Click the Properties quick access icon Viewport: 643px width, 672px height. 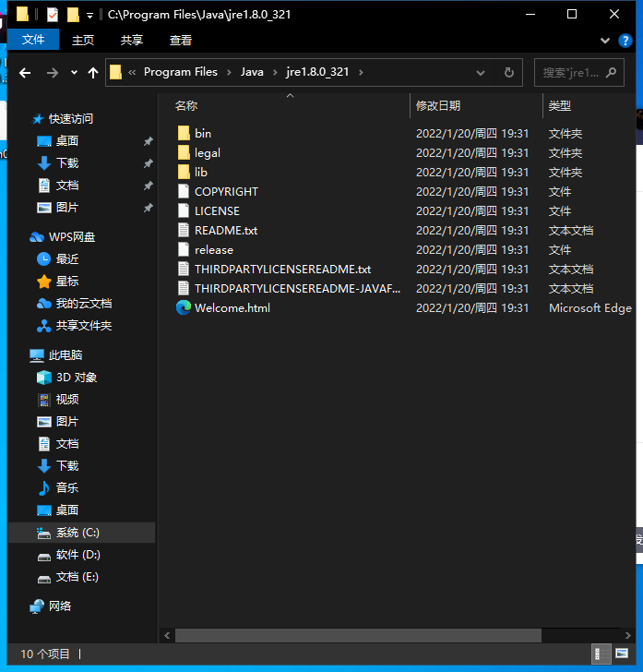pyautogui.click(x=53, y=15)
